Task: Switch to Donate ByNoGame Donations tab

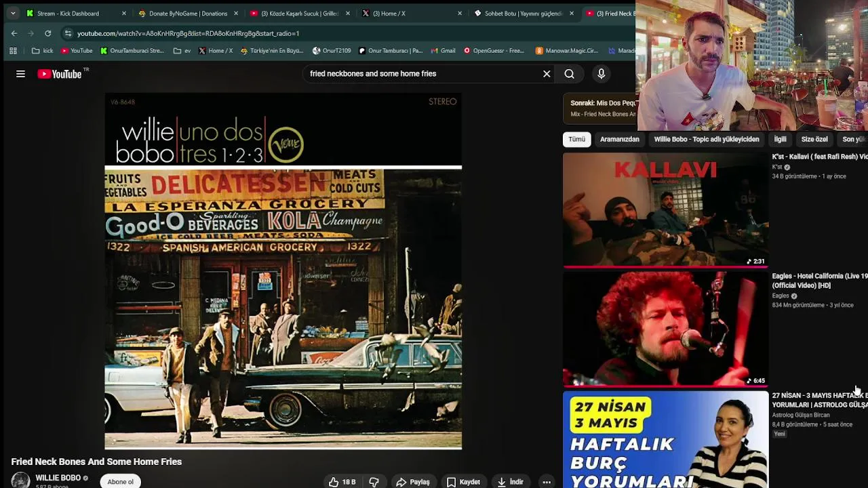Action: coord(188,13)
